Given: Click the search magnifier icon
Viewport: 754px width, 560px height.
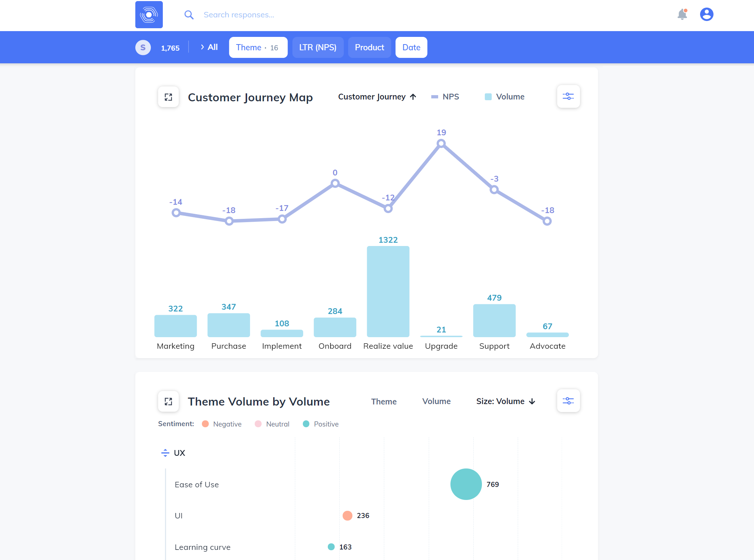Looking at the screenshot, I should click(189, 15).
